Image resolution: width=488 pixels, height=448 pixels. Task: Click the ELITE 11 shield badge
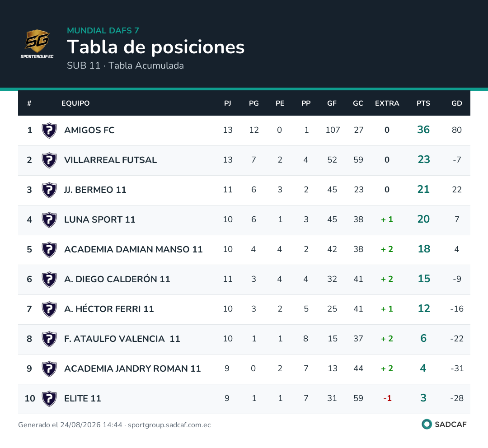[x=49, y=399]
